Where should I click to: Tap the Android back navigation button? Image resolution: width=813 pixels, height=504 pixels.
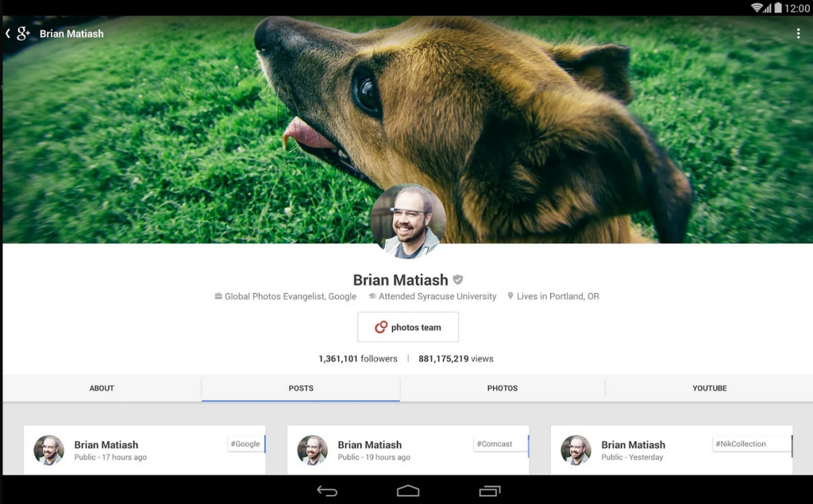point(327,491)
